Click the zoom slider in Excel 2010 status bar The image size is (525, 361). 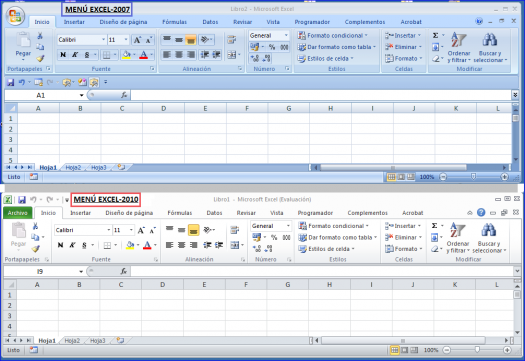pyautogui.click(x=477, y=350)
